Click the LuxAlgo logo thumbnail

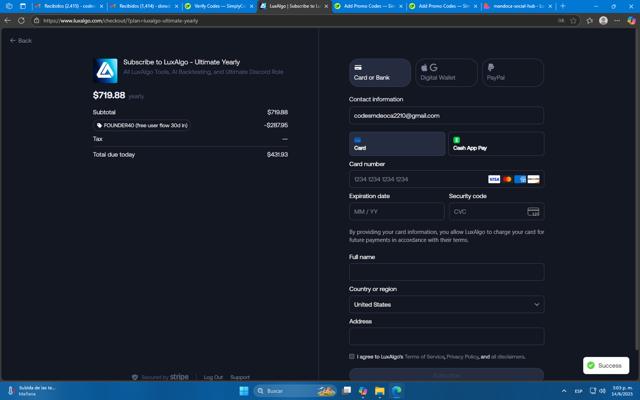106,71
